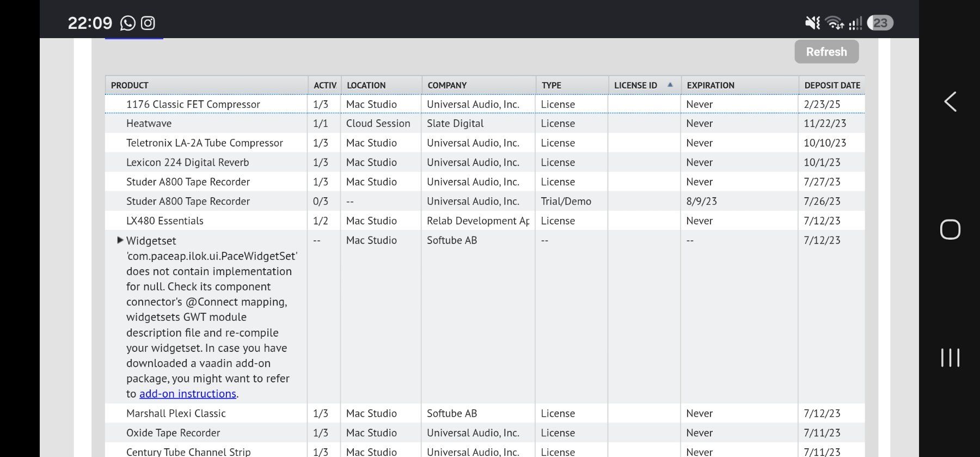Tap the muted sound status icon
The width and height of the screenshot is (980, 457).
pos(812,23)
